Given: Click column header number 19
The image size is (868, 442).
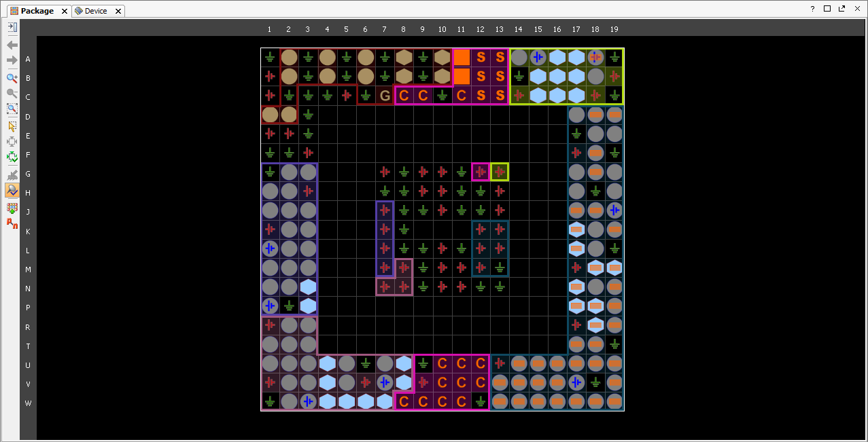Looking at the screenshot, I should click(614, 29).
